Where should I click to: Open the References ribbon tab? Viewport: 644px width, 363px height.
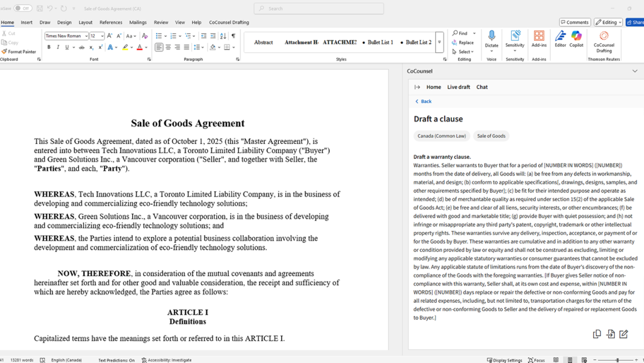point(111,23)
